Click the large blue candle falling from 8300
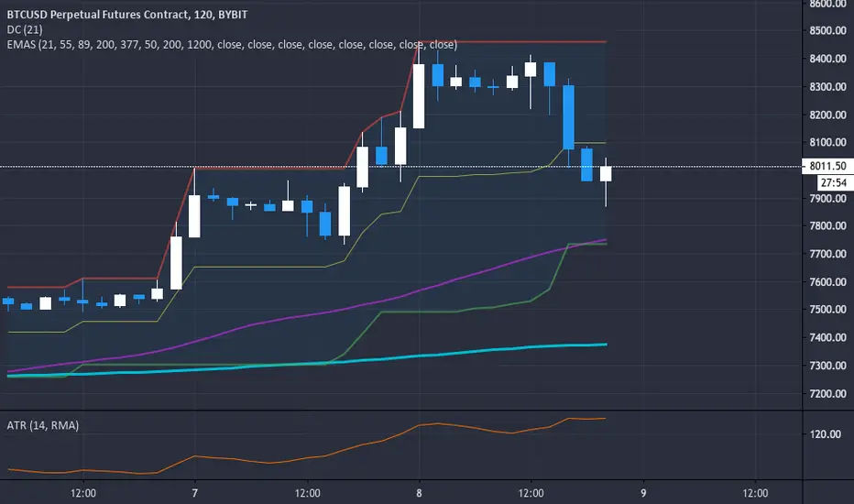The image size is (854, 504). (x=569, y=117)
